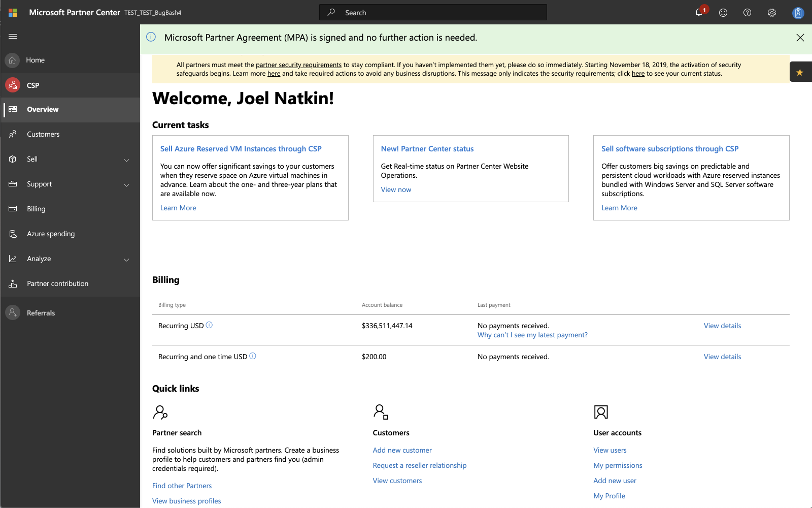The width and height of the screenshot is (812, 508).
Task: Open the notifications bell icon
Action: tap(699, 13)
